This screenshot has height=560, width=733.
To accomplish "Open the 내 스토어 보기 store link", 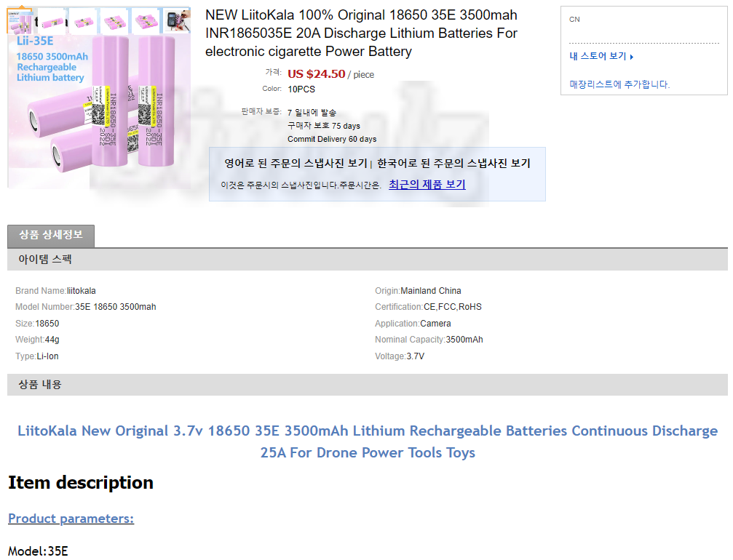I will tap(598, 56).
